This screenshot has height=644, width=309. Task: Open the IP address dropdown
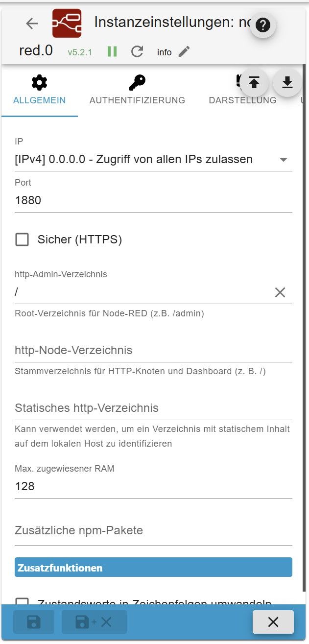tap(153, 159)
